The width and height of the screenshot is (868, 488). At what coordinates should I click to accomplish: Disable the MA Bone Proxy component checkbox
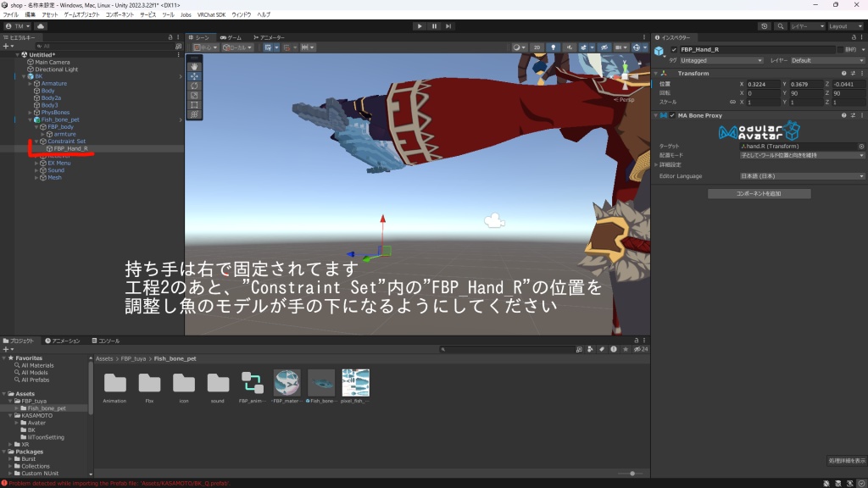click(x=672, y=115)
